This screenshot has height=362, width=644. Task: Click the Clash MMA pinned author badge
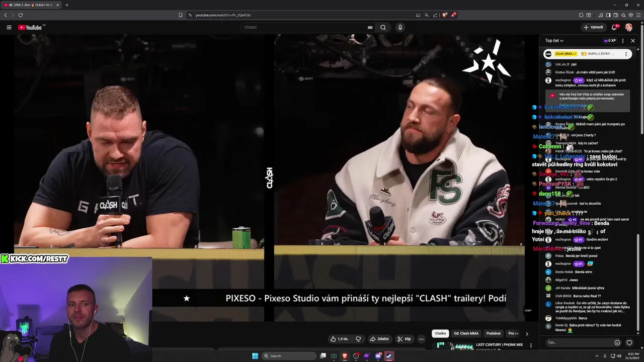(x=566, y=54)
